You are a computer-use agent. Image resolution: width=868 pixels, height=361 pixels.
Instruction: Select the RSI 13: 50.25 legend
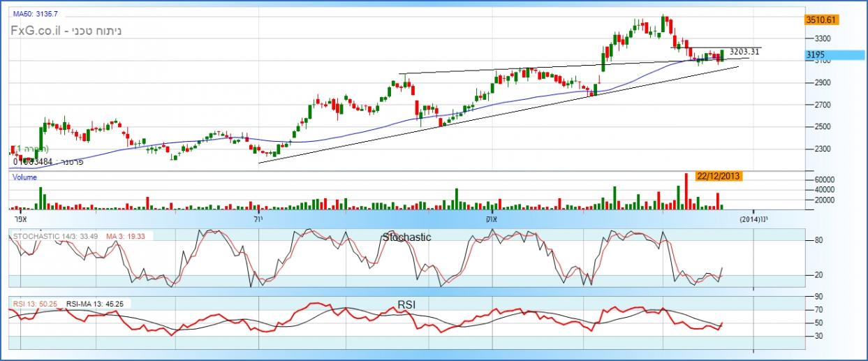tap(35, 304)
